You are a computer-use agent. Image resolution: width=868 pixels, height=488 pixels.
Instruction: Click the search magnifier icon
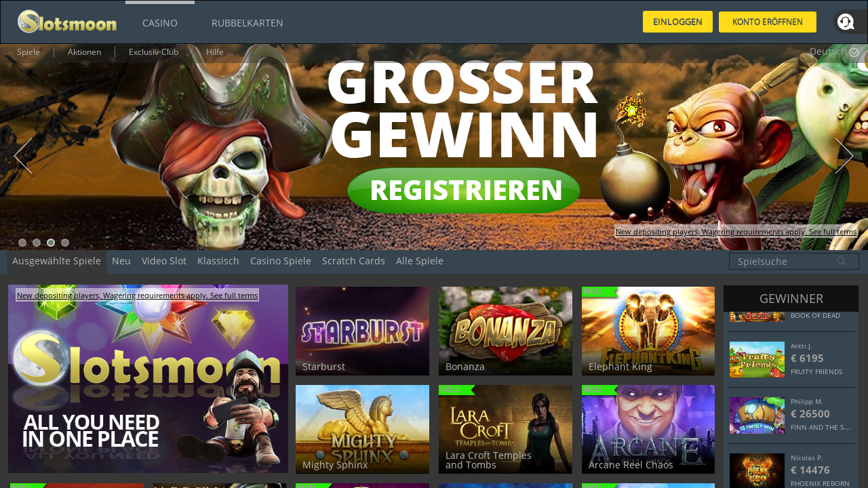[x=842, y=261]
